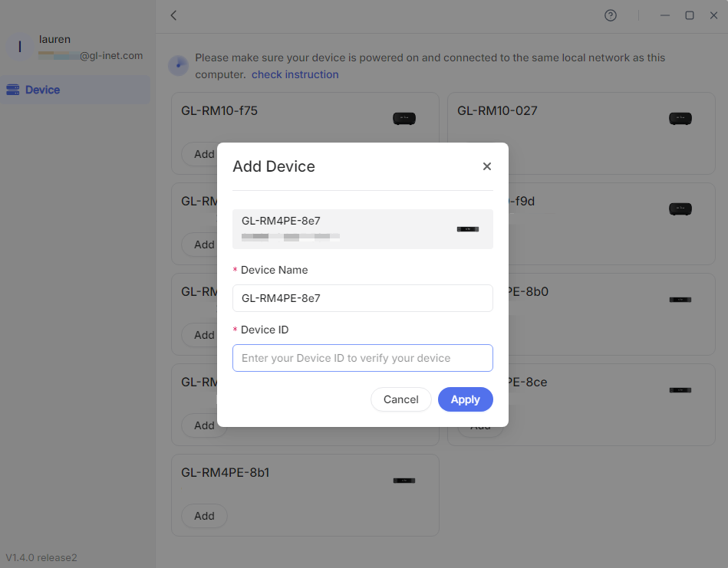Close the application window
The image size is (728, 568).
713,15
